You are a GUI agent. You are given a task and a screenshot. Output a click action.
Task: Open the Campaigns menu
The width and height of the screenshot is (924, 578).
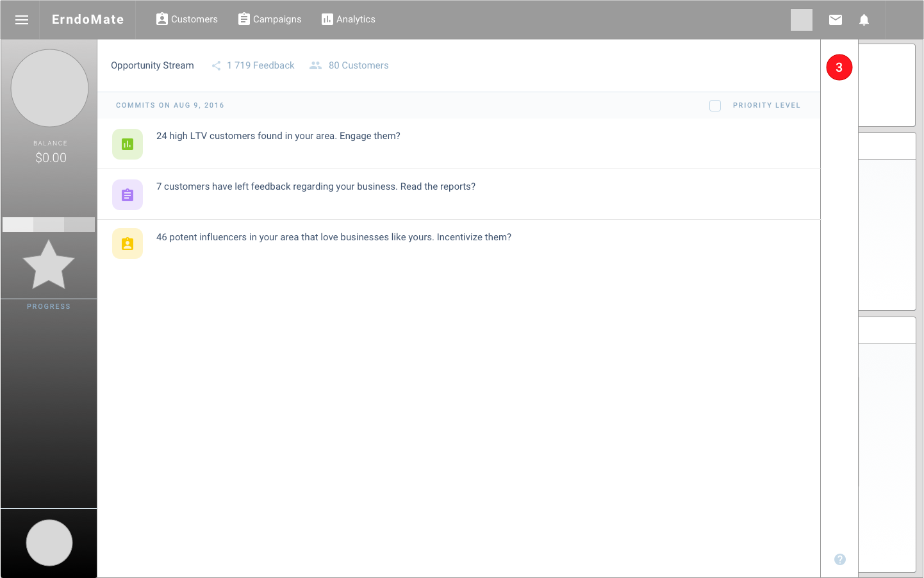[x=270, y=19]
